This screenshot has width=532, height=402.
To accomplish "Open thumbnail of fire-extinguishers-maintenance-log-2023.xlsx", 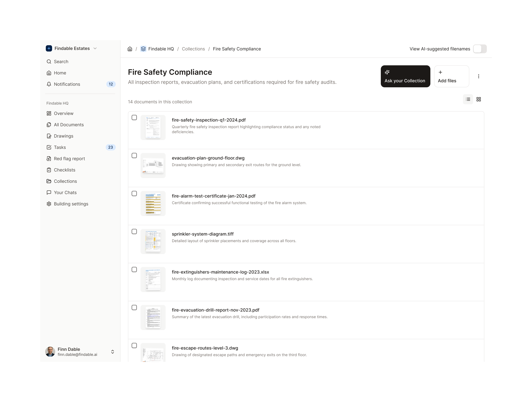I will pyautogui.click(x=153, y=280).
